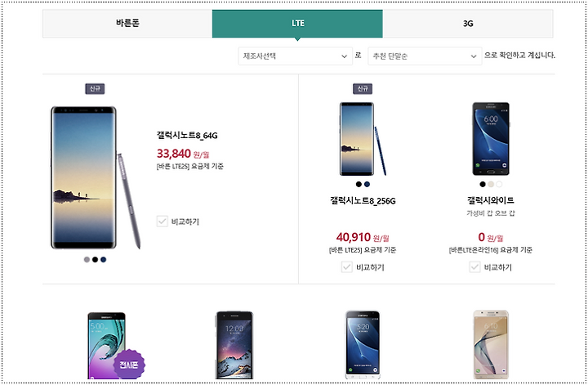Open the 추천 단말순 sort dropdown
588x385 pixels.
pos(425,56)
